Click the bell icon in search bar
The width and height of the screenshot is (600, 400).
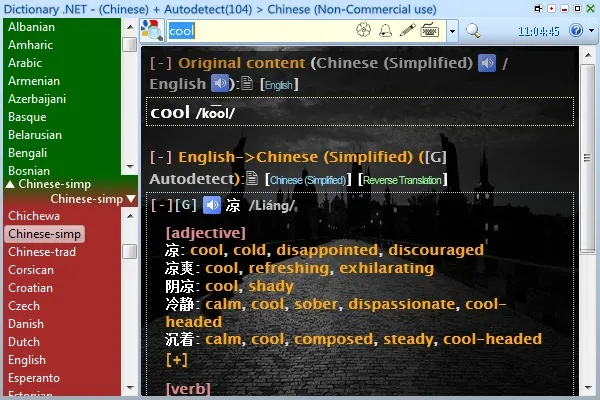[x=385, y=30]
